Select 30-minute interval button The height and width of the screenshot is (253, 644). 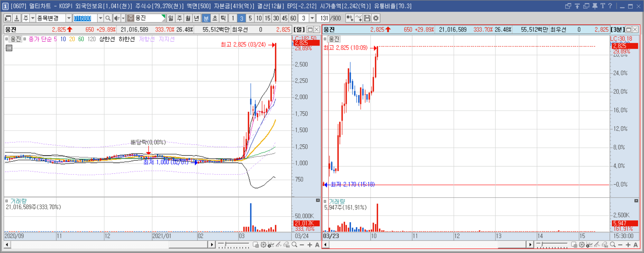click(276, 18)
